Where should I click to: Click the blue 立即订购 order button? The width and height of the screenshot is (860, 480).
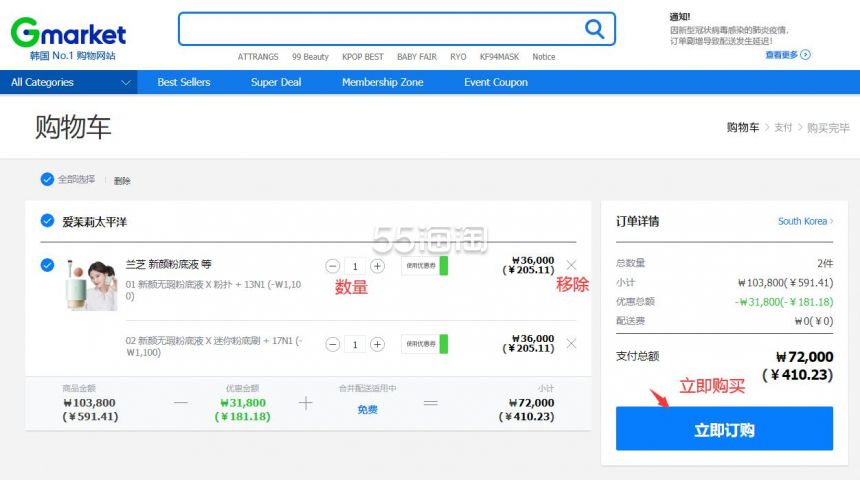click(x=724, y=428)
